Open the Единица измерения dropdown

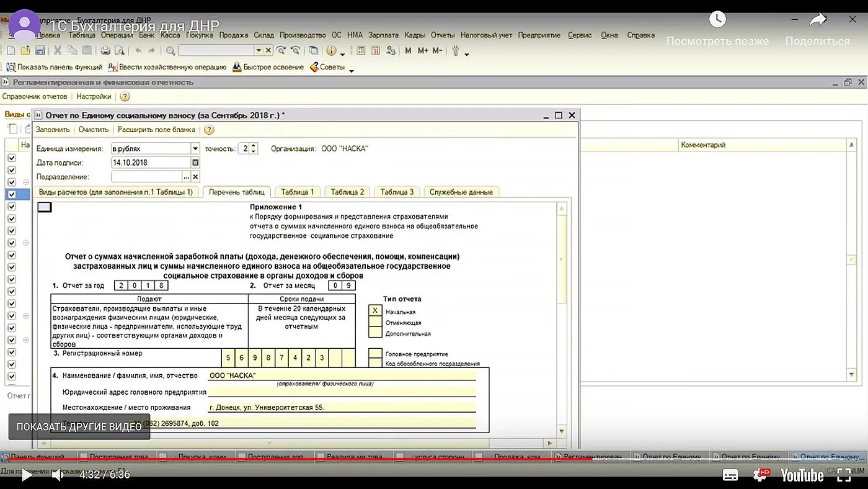(195, 148)
